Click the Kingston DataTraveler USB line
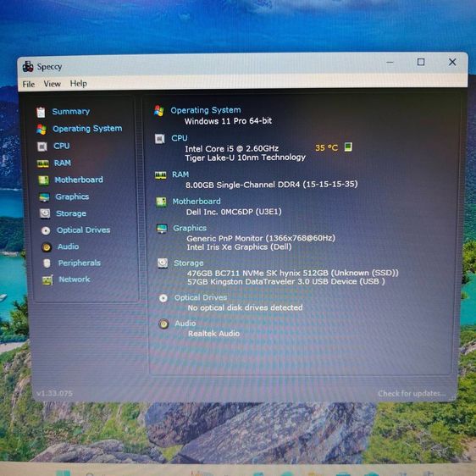This screenshot has width=476, height=476. click(286, 282)
